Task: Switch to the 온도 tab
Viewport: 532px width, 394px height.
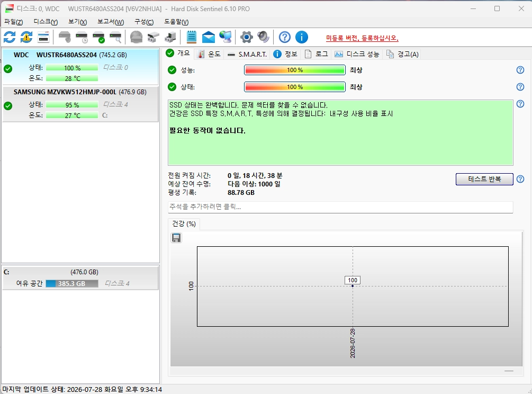Action: [x=209, y=54]
